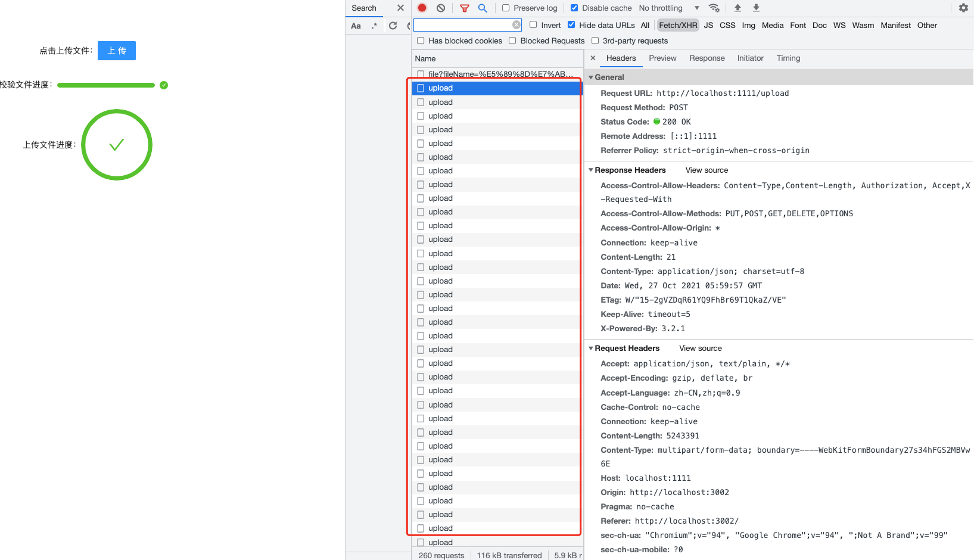Collapse the Response Headers section

(591, 170)
